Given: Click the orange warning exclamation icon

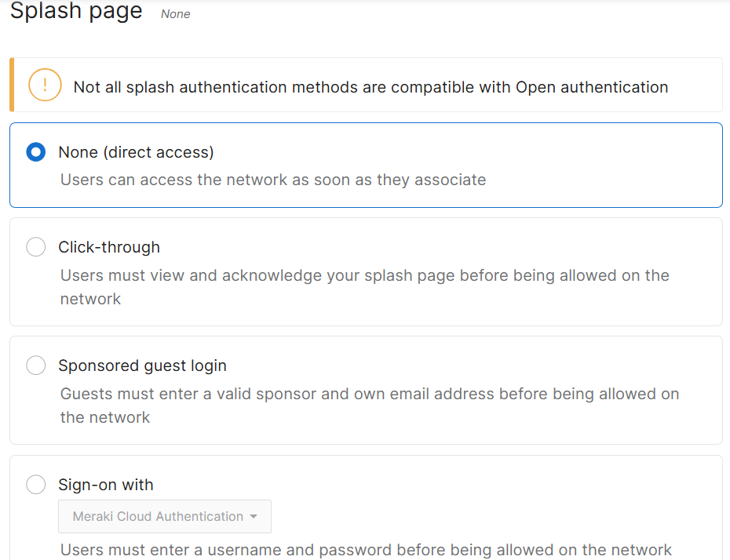Looking at the screenshot, I should pyautogui.click(x=45, y=85).
